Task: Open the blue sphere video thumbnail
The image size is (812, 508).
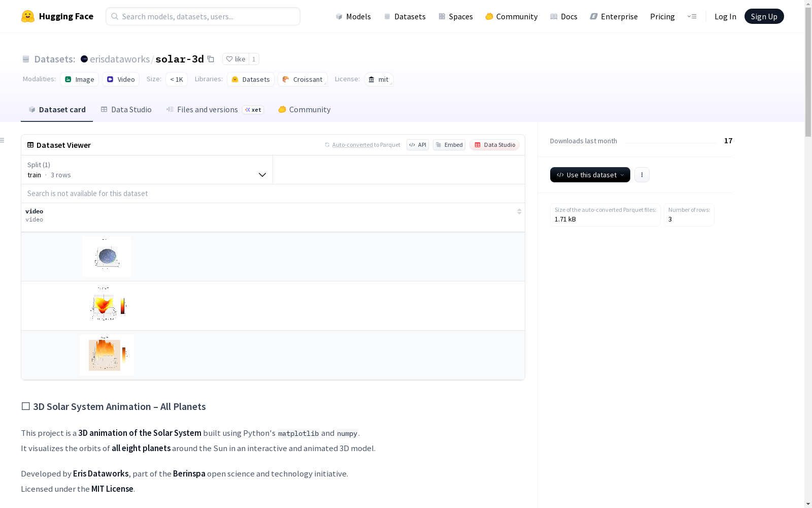Action: click(107, 257)
